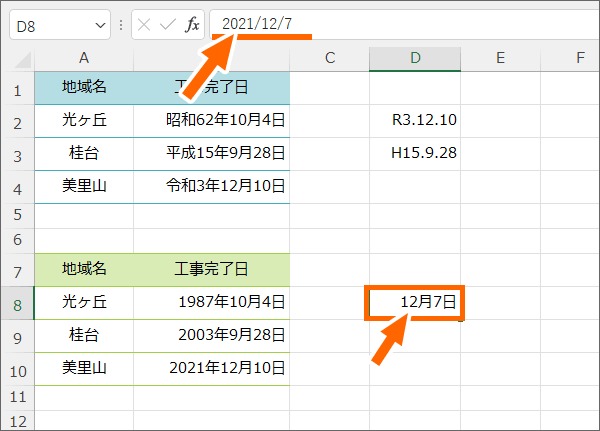
Task: Select row 11 header
Action: pyautogui.click(x=18, y=398)
